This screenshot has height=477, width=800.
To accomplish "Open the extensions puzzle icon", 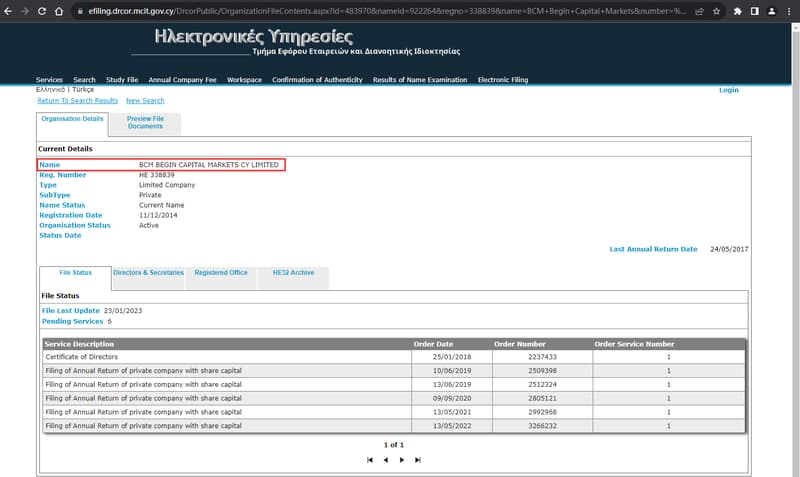I will click(737, 11).
